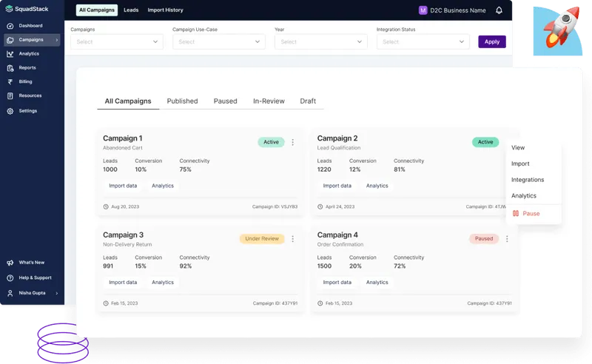
Task: Click the pause icon in context menu
Action: pos(515,214)
